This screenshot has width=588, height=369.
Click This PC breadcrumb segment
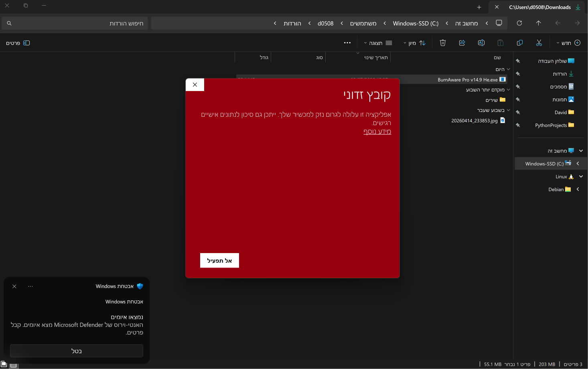click(466, 23)
